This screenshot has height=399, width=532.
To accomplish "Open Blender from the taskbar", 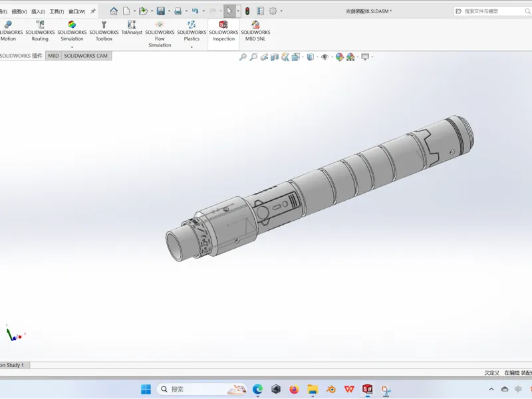I will coord(331,389).
